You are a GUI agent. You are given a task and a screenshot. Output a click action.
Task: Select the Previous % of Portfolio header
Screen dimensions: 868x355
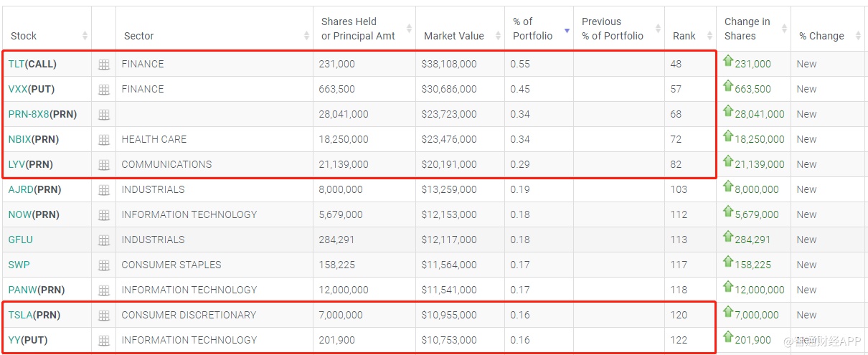(x=613, y=29)
